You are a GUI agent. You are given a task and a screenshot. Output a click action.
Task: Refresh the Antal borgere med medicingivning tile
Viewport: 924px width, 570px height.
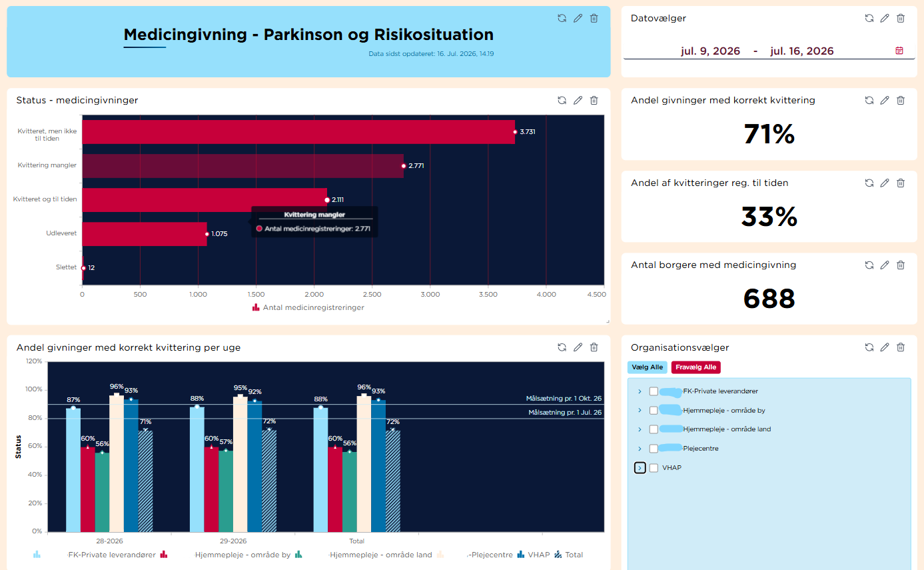(x=869, y=265)
